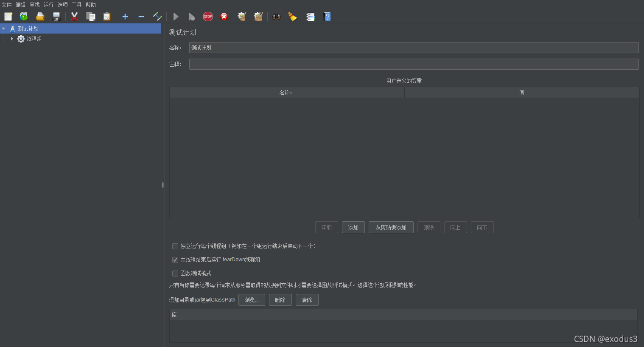Click the 名称 input field
Image resolution: width=644 pixels, height=347 pixels.
click(414, 48)
